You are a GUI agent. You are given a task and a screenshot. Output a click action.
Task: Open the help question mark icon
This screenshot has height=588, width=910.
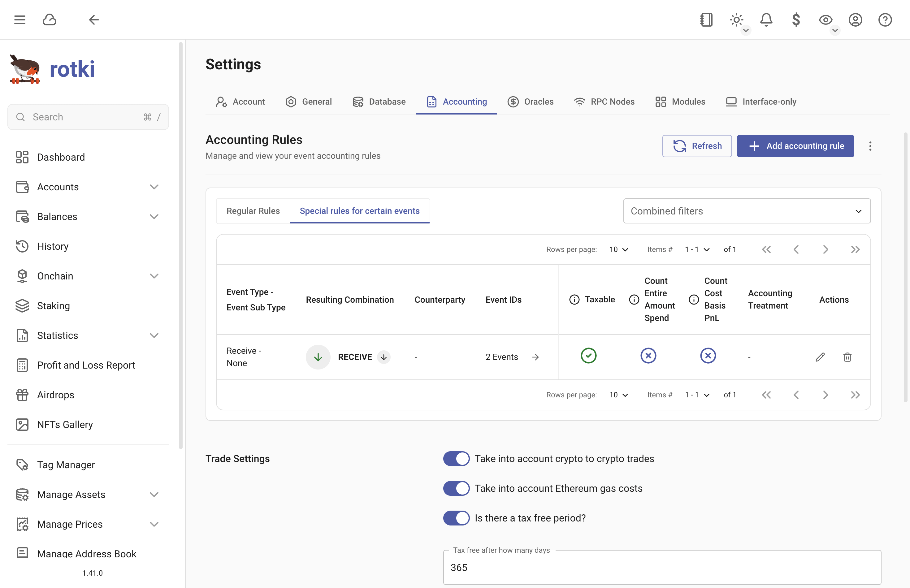click(884, 20)
